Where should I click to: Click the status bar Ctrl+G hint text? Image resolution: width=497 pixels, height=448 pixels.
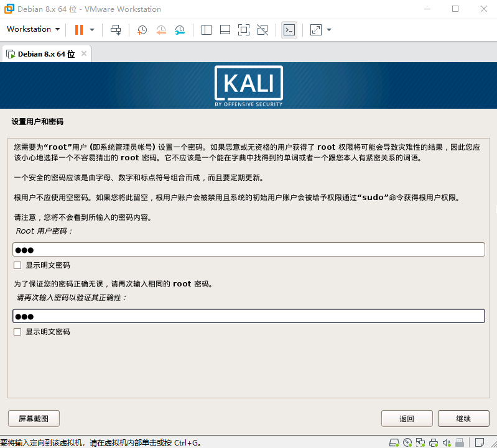point(100,442)
